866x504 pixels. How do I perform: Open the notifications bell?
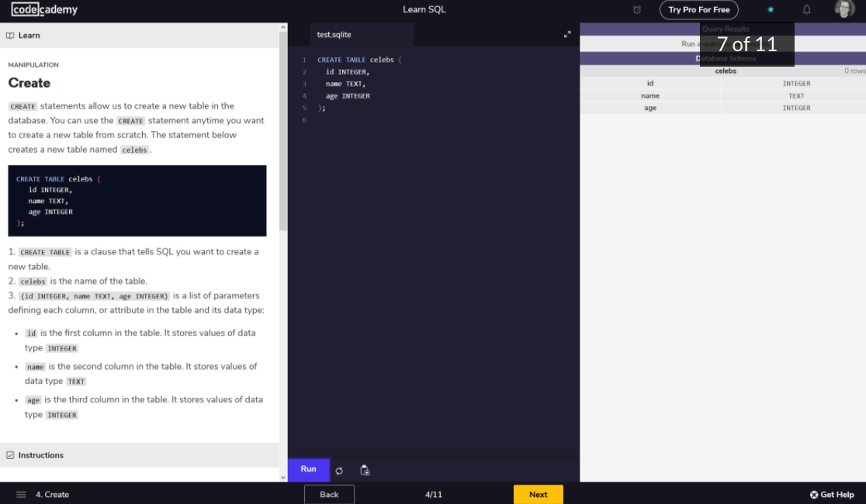806,10
